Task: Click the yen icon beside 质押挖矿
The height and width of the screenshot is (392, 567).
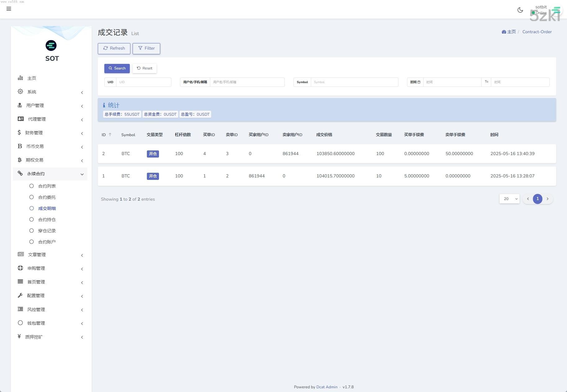Action: (x=19, y=336)
